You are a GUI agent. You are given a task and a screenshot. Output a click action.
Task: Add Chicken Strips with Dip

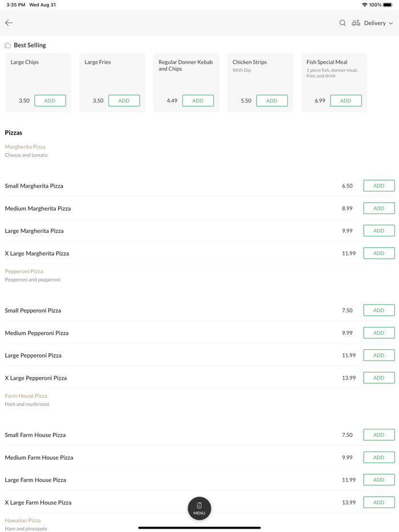tap(272, 101)
